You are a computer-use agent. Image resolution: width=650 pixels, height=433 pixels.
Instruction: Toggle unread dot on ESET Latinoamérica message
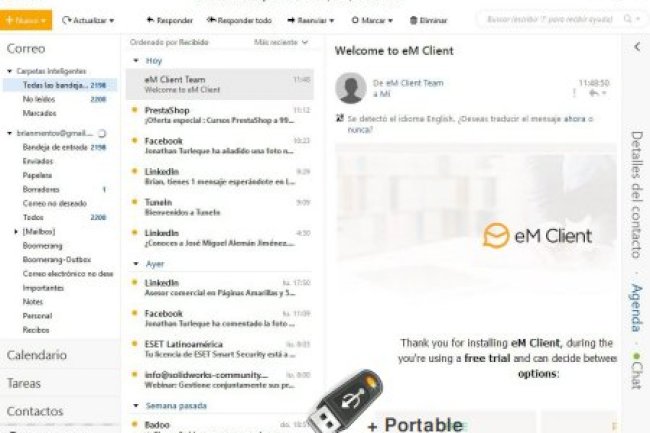tap(134, 344)
